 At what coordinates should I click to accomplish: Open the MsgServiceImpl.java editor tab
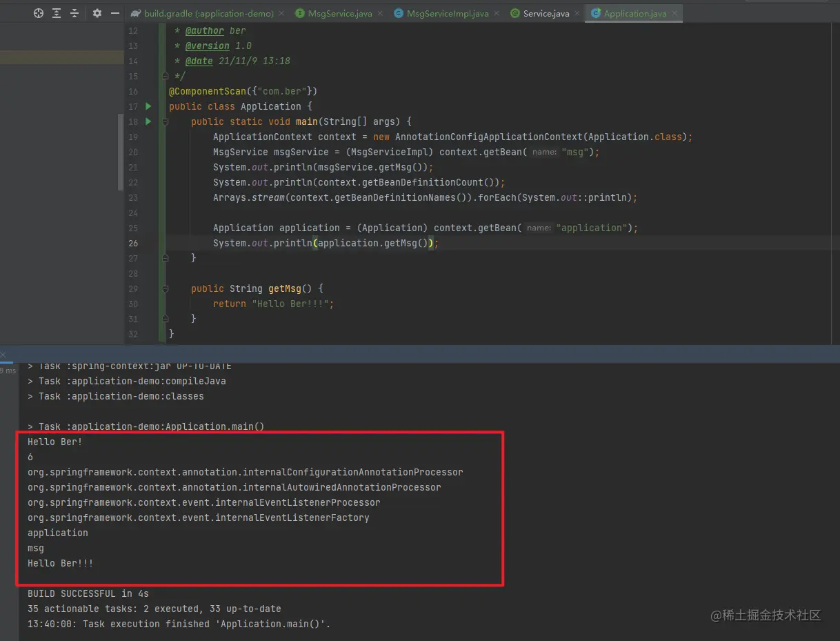coord(448,13)
